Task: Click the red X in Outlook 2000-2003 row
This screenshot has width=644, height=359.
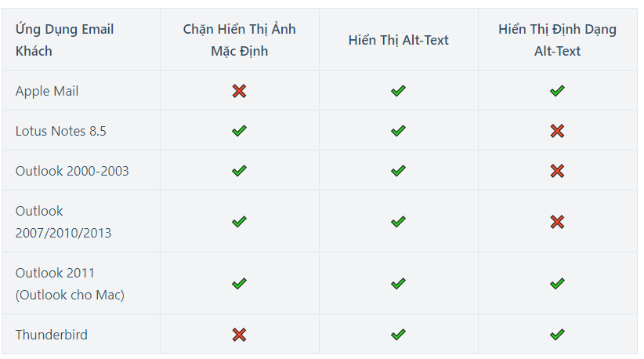Action: [x=557, y=171]
